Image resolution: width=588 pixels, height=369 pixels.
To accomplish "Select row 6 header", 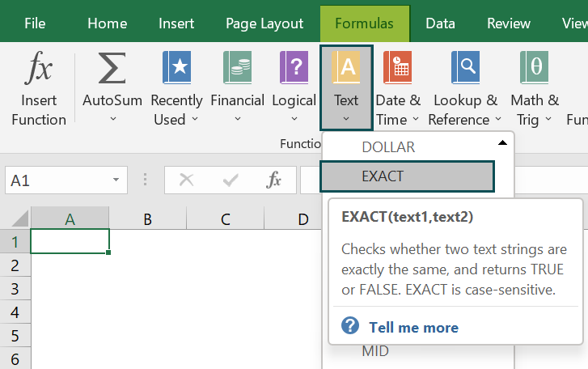I will 15,358.
